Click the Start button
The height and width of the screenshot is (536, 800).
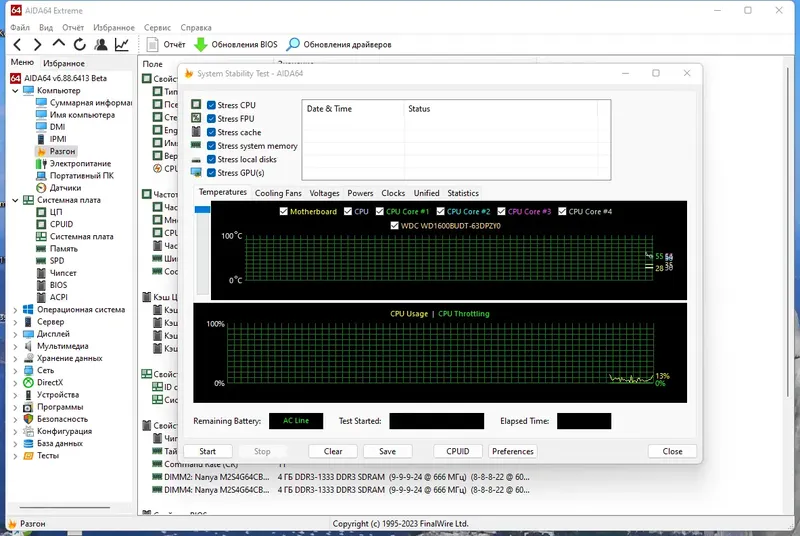pos(208,451)
